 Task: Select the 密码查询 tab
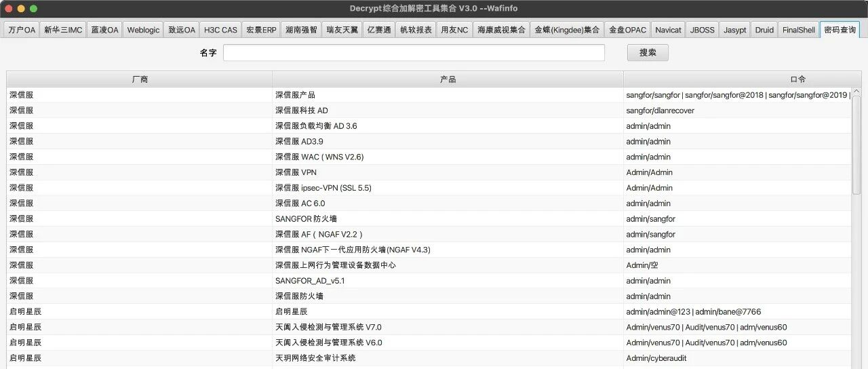click(x=840, y=30)
